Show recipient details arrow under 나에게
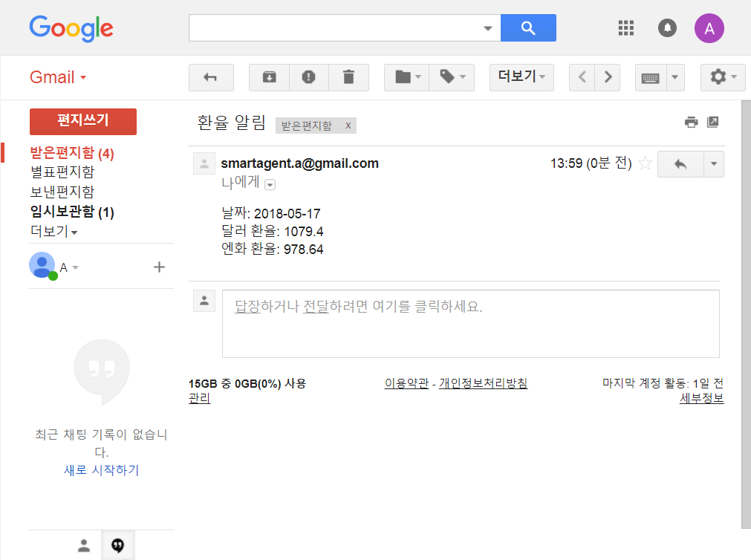 270,185
